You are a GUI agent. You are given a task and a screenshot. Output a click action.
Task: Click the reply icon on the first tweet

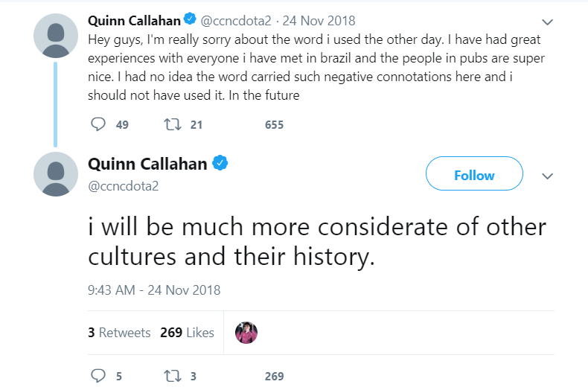[x=98, y=124]
